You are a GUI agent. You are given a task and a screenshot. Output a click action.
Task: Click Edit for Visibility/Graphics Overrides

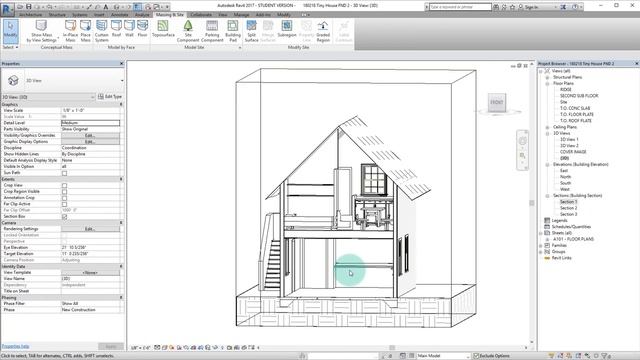click(x=90, y=136)
